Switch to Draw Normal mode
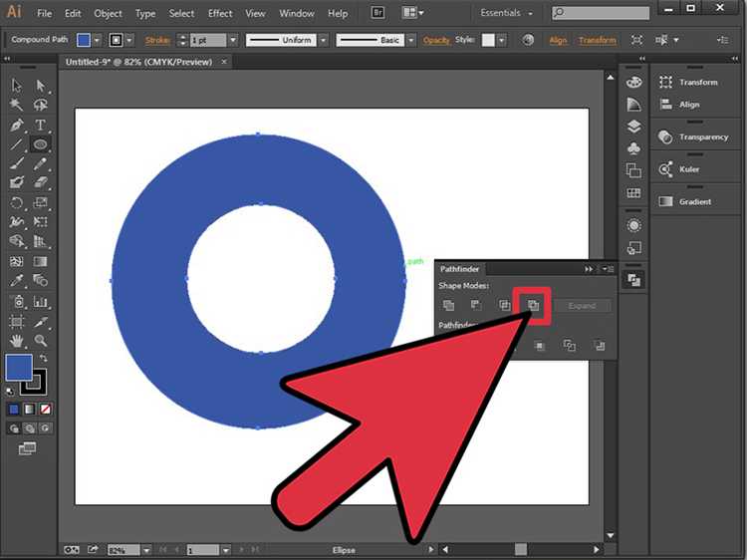 click(x=14, y=428)
